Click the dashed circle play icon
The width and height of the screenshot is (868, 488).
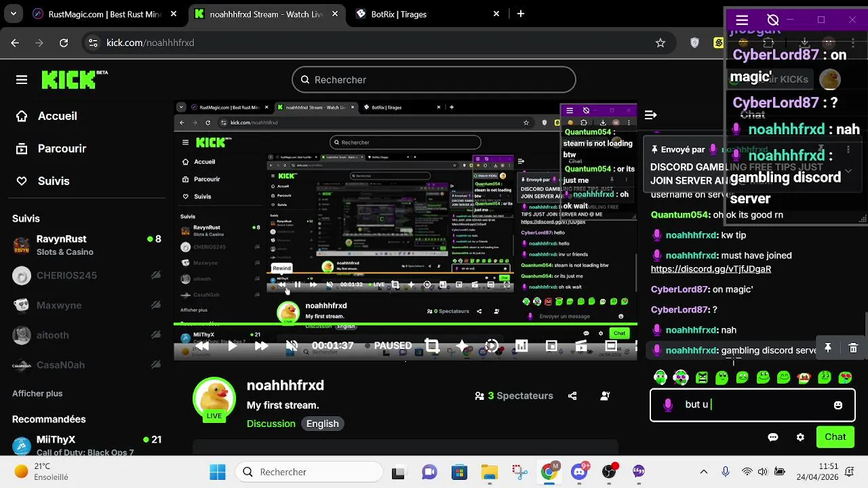click(492, 346)
